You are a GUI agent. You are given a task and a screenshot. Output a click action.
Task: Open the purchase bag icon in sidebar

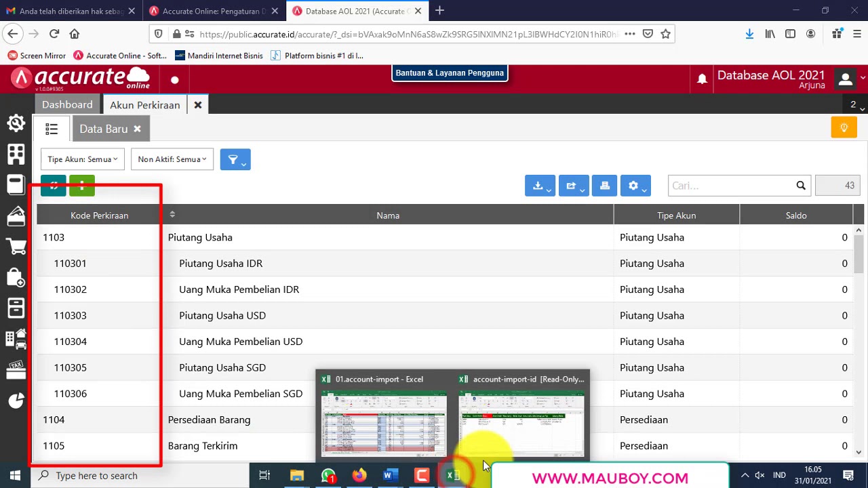click(x=16, y=277)
